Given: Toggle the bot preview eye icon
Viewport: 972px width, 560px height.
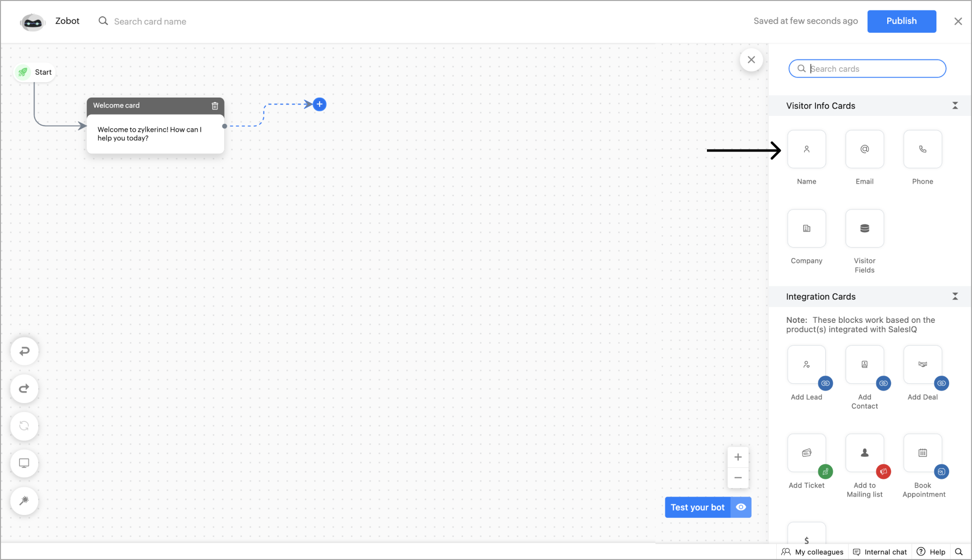Looking at the screenshot, I should coord(741,508).
